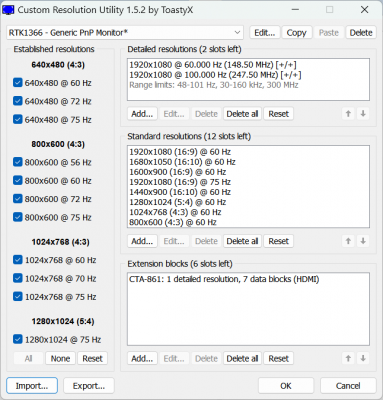Disable 1280x1024 @ 75 Hz resolution
383x400 pixels.
(18, 339)
